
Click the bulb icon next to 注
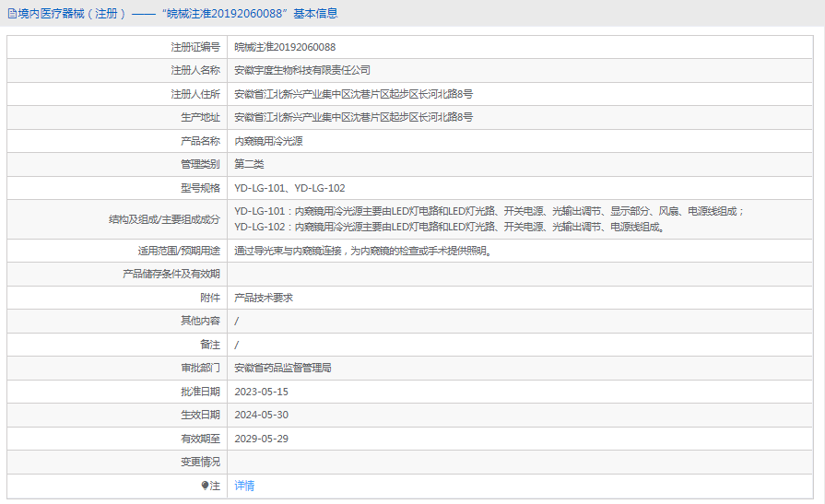tap(205, 486)
